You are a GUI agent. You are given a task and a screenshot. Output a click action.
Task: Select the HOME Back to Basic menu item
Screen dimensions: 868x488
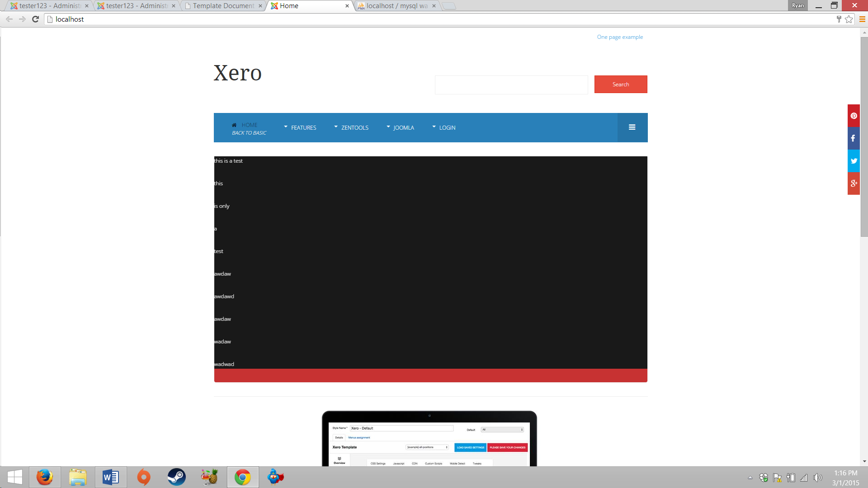point(249,128)
